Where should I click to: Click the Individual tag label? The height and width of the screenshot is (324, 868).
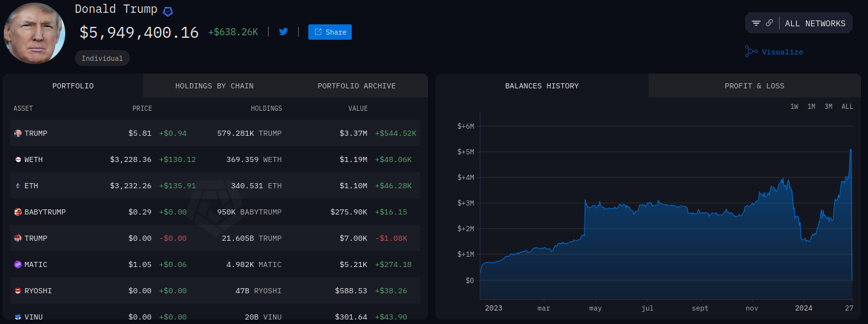point(102,58)
